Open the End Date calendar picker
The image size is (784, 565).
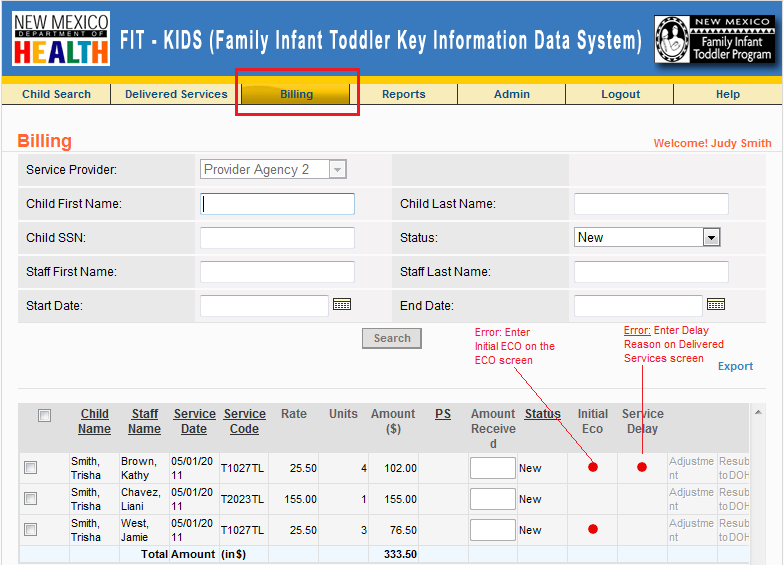pos(716,304)
